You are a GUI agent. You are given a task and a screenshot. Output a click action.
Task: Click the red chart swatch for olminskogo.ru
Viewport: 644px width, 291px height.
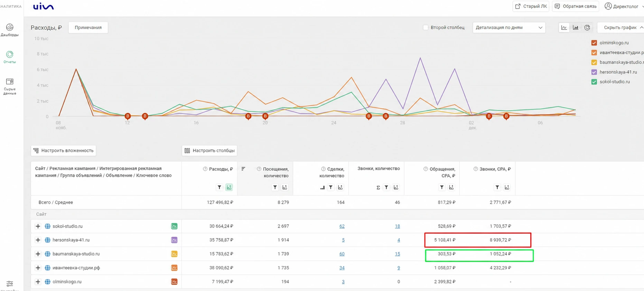[x=174, y=282]
